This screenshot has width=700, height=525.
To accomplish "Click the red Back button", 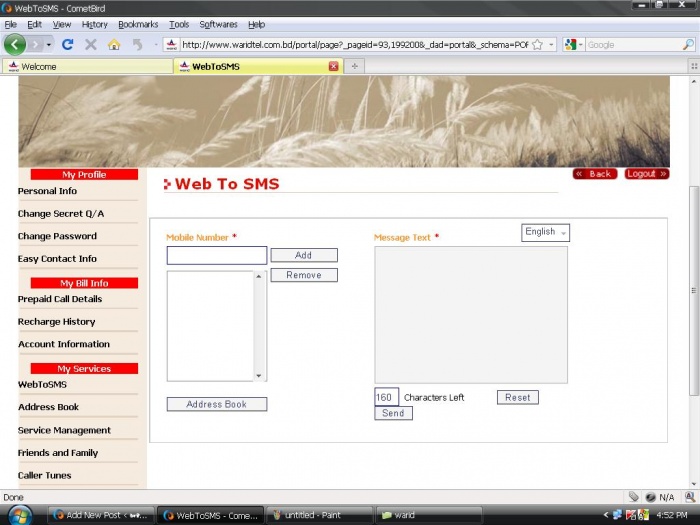I will pos(595,174).
